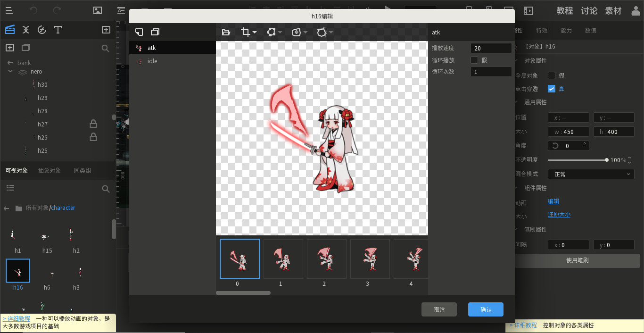
Task: Enable the 循环播放 checkbox
Action: (x=474, y=59)
